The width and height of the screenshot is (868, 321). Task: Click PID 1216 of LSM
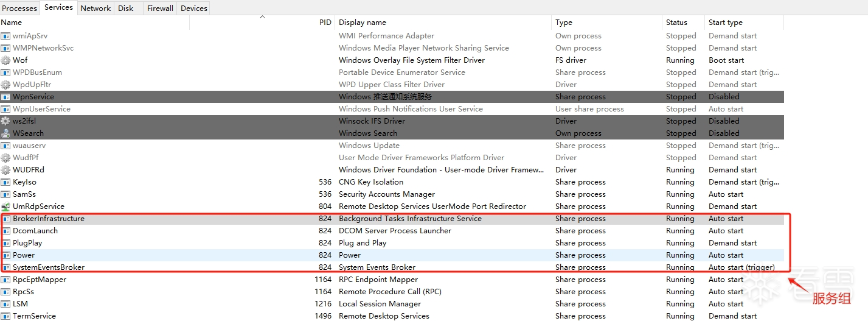coord(323,304)
